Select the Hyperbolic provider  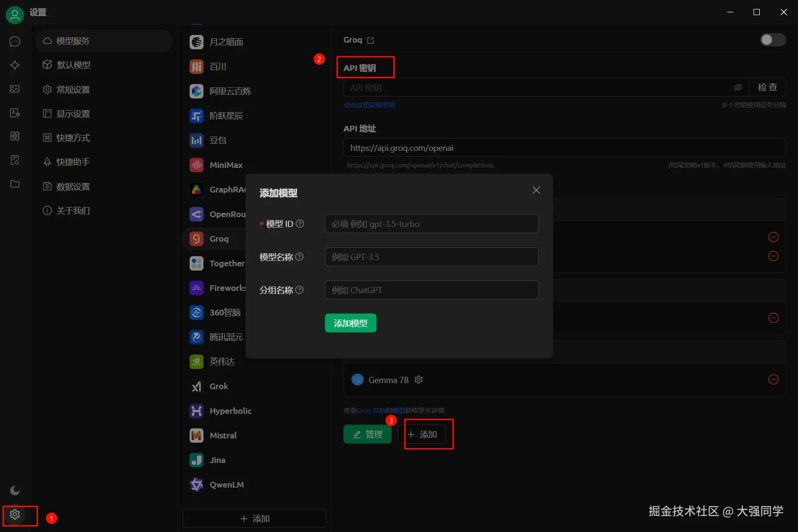pyautogui.click(x=254, y=411)
